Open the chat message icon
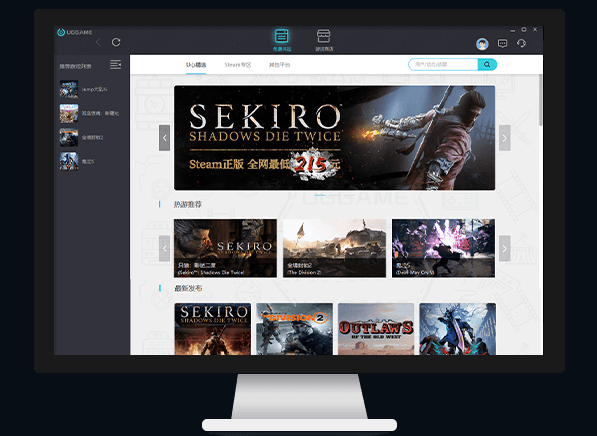Image resolution: width=597 pixels, height=436 pixels. (503, 43)
